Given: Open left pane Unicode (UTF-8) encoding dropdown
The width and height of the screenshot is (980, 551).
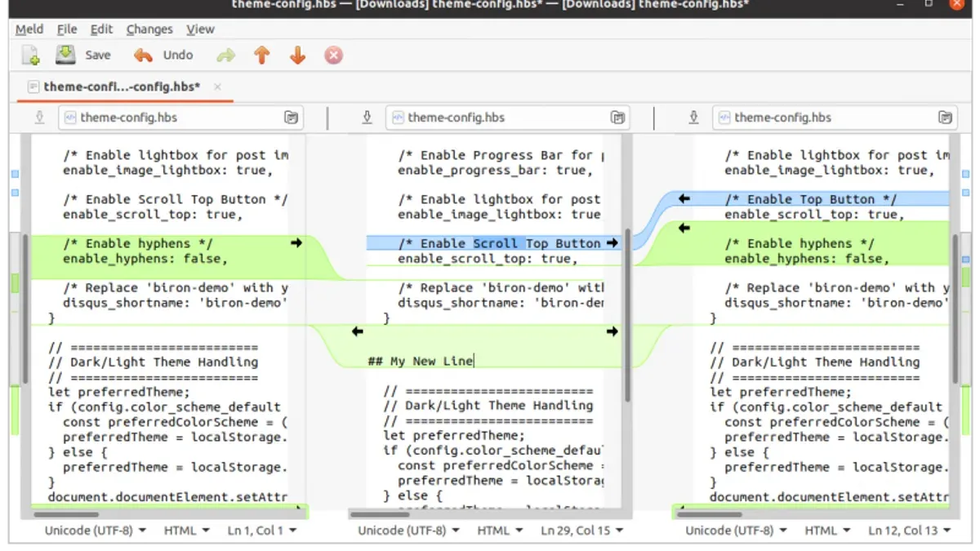Looking at the screenshot, I should [x=96, y=531].
